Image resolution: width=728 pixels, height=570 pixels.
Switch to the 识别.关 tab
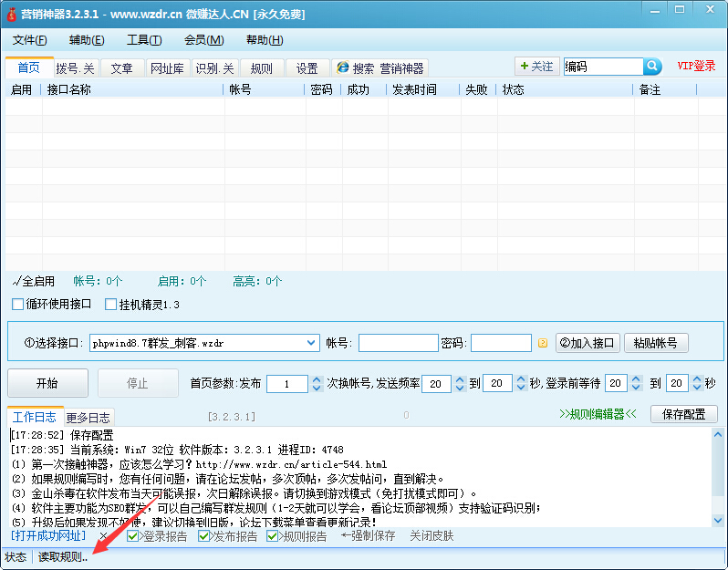click(x=214, y=68)
